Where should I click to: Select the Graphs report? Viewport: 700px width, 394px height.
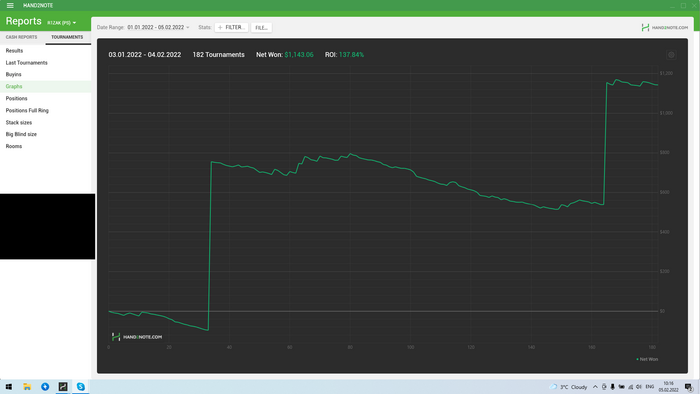tap(46, 87)
